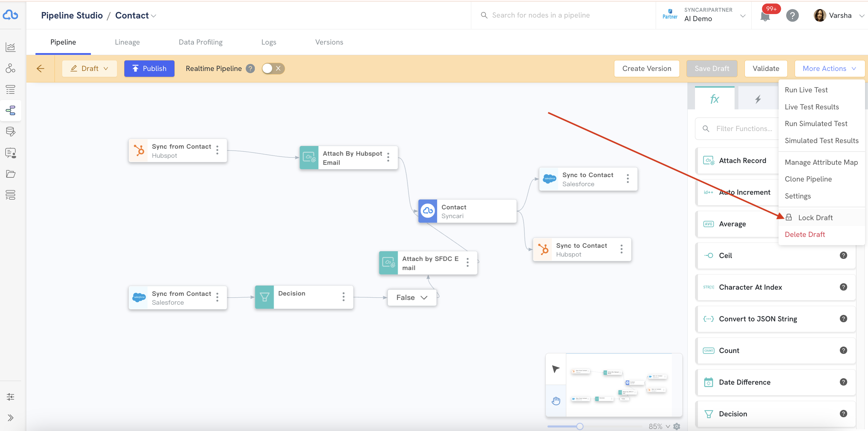Open canvas zoom settings gear icon
This screenshot has height=431, width=868.
pyautogui.click(x=677, y=426)
